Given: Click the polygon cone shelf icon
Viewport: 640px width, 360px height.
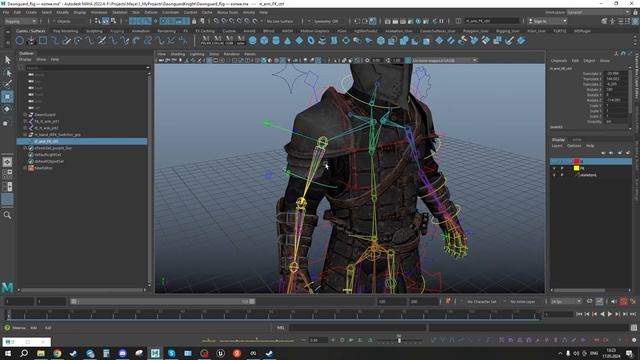Looking at the screenshot, I should 287,40.
